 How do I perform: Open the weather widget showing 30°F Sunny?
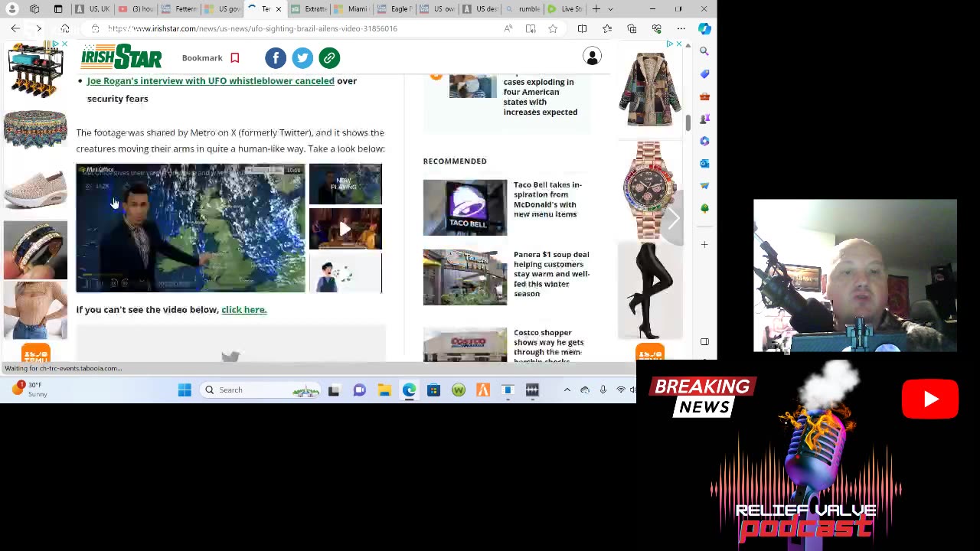(x=31, y=390)
